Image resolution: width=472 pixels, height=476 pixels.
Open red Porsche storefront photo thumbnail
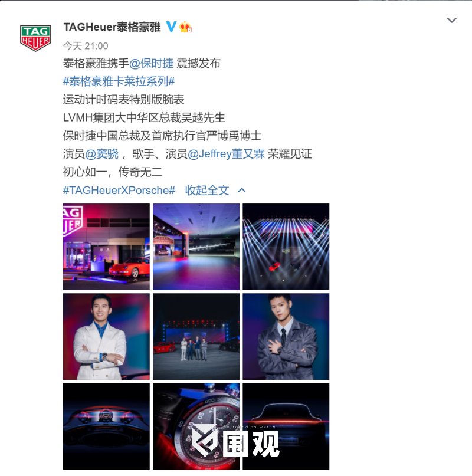tap(106, 247)
